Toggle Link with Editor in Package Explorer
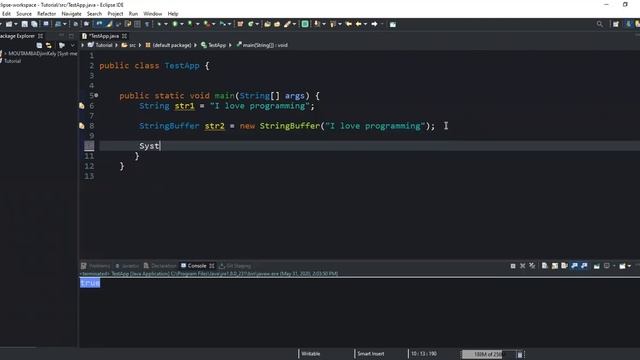The height and width of the screenshot is (360, 640). pos(49,45)
